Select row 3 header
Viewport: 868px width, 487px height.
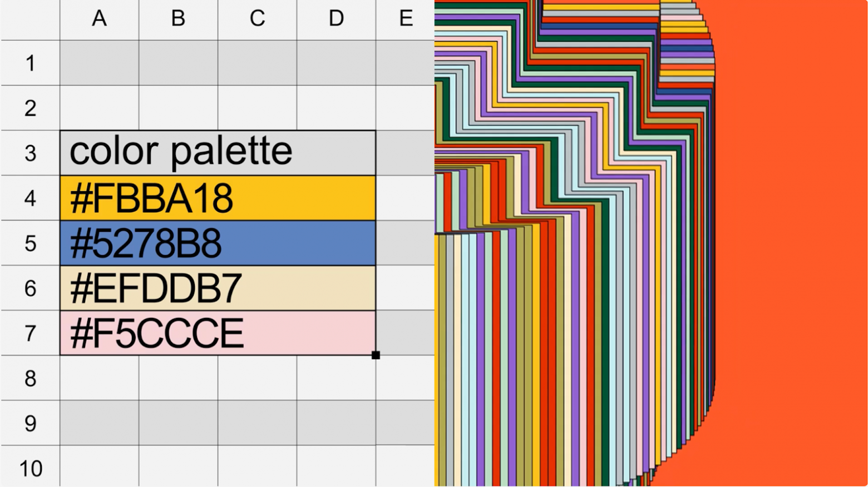30,153
